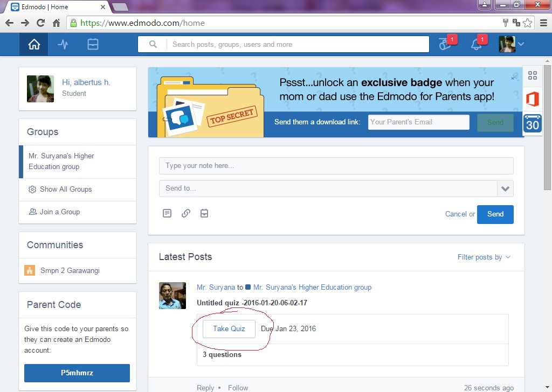
Task: Click the parent code P5mhmrz button
Action: (x=77, y=373)
